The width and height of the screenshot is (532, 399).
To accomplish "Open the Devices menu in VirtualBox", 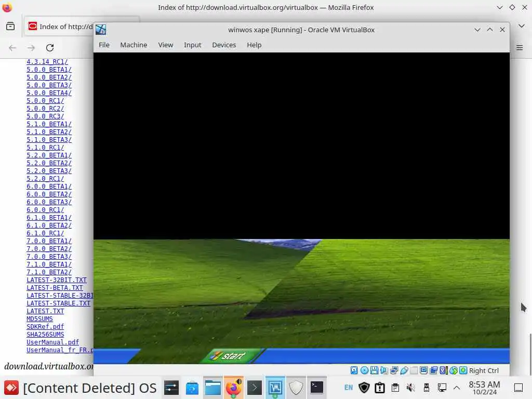I will tap(224, 45).
